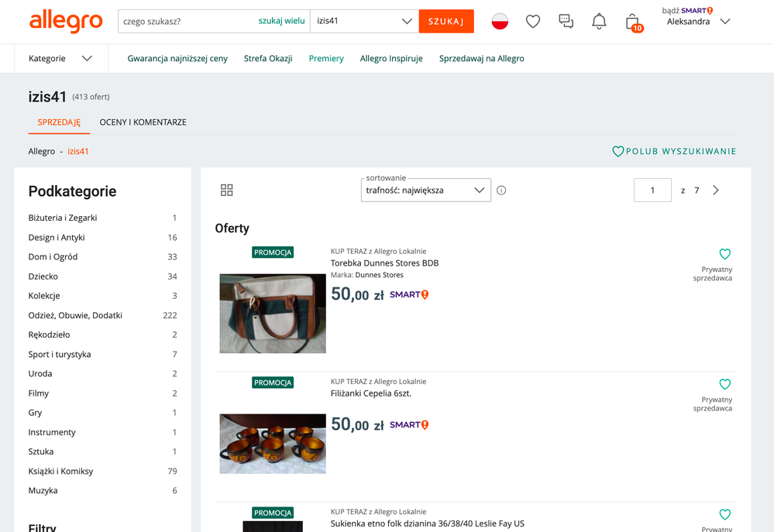
Task: Favorite the Sukienka etno folk offer
Action: (x=724, y=514)
